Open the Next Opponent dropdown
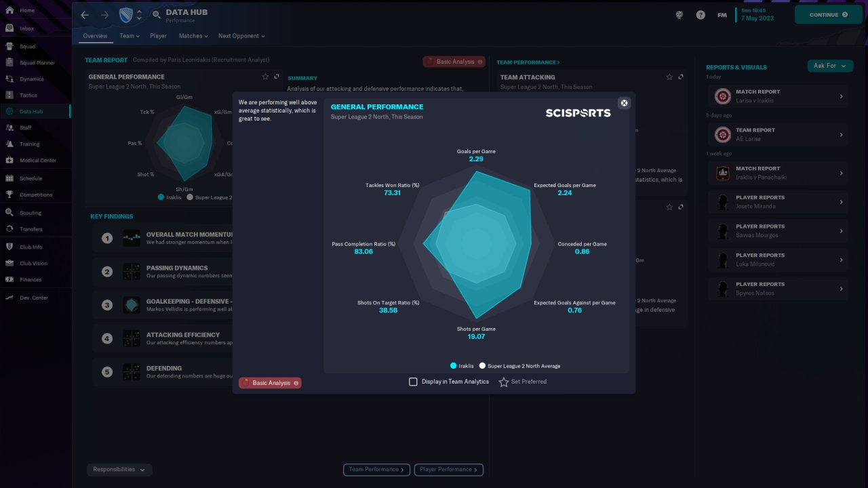Screen dimensions: 868x488 (x=241, y=36)
